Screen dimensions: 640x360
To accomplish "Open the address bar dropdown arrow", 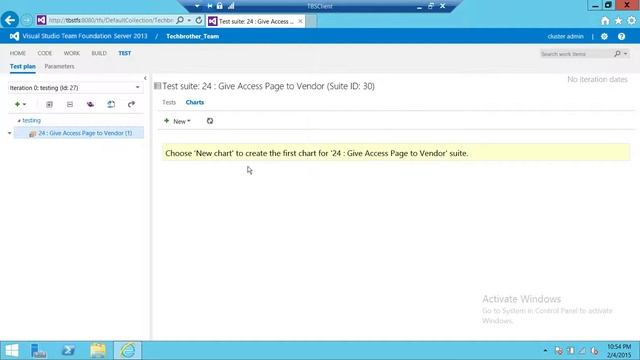I will tap(189, 20).
